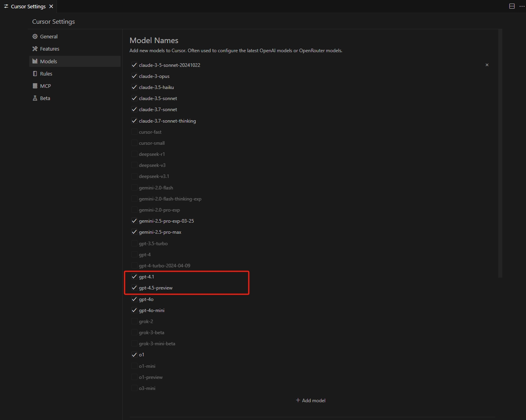Click the split editor layout icon
Screen dimensions: 526x420
[512, 6]
